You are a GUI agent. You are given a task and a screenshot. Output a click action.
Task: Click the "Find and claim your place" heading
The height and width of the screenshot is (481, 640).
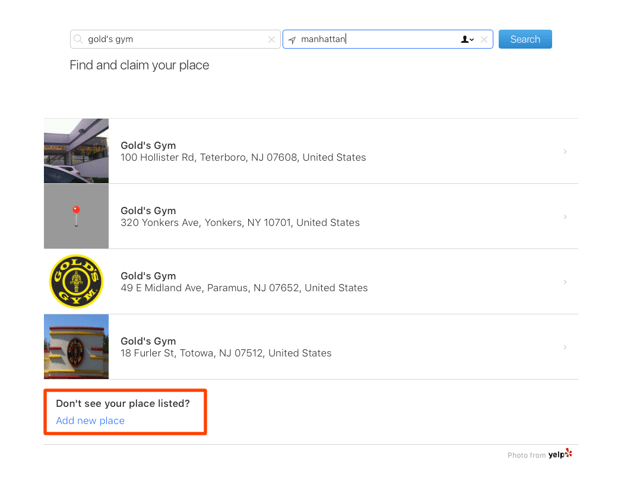[x=139, y=65]
